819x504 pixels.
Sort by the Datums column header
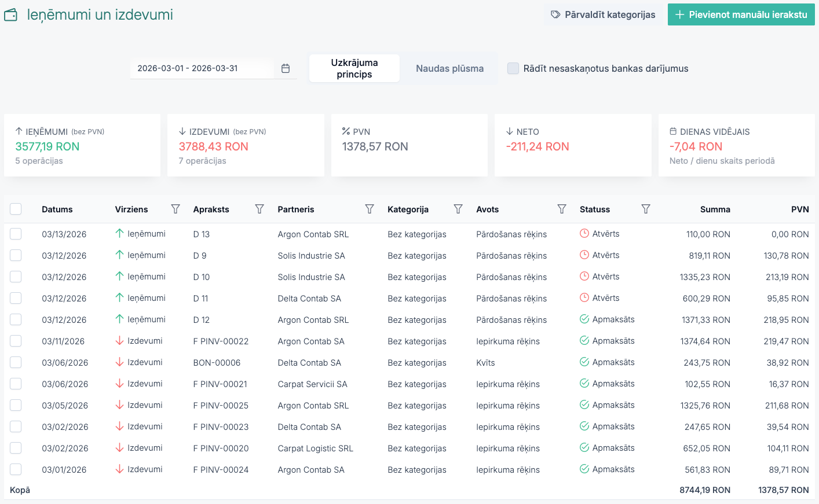pos(57,209)
